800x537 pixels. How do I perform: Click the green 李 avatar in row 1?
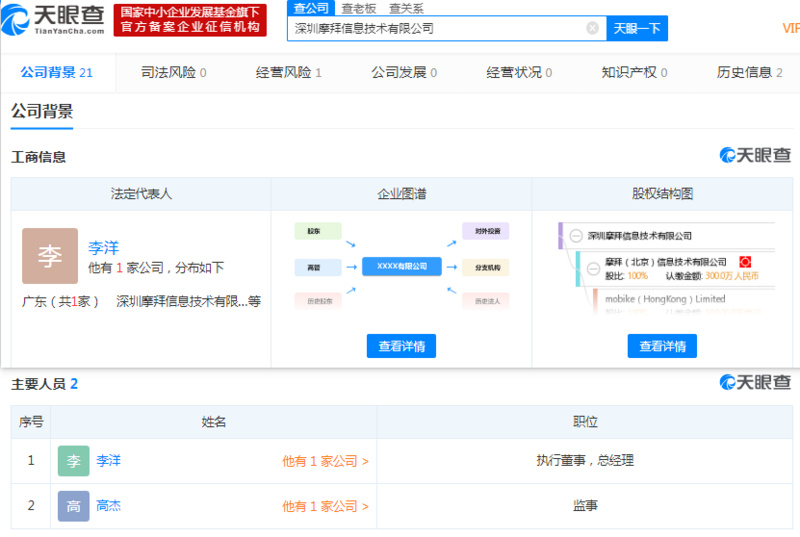[x=73, y=461]
